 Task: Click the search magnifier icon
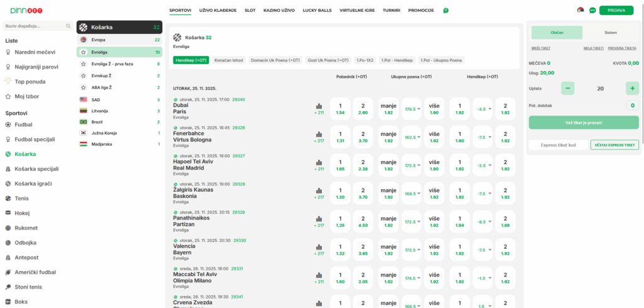point(68,26)
